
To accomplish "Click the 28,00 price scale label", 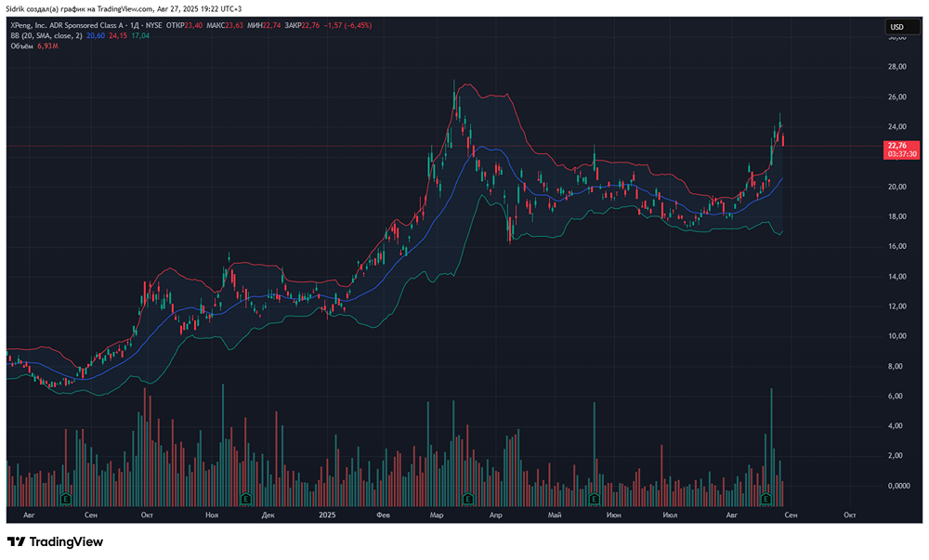I will [x=897, y=67].
